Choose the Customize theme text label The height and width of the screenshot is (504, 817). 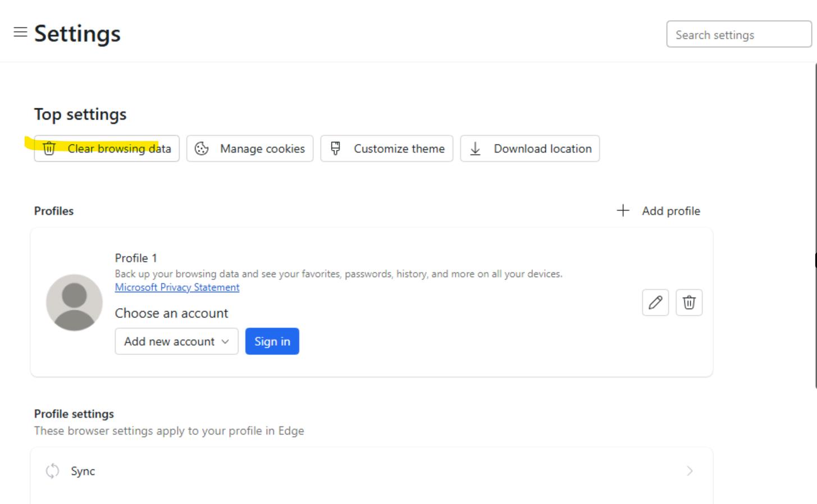click(399, 149)
